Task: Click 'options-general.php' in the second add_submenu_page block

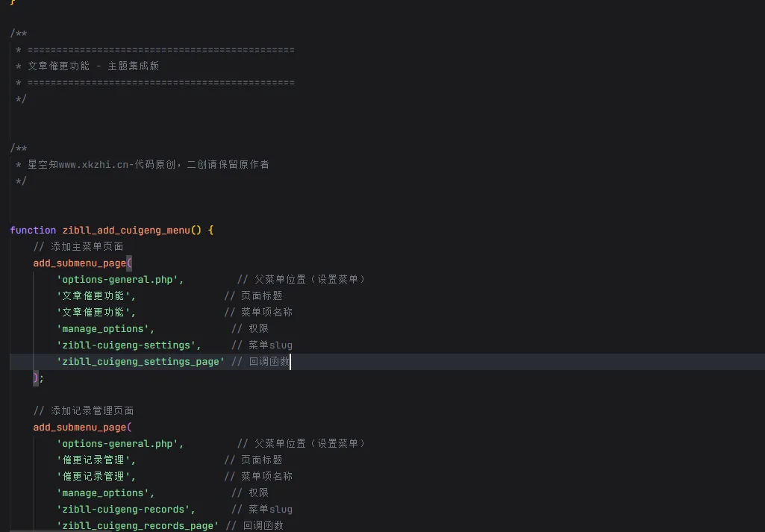Action: (119, 443)
